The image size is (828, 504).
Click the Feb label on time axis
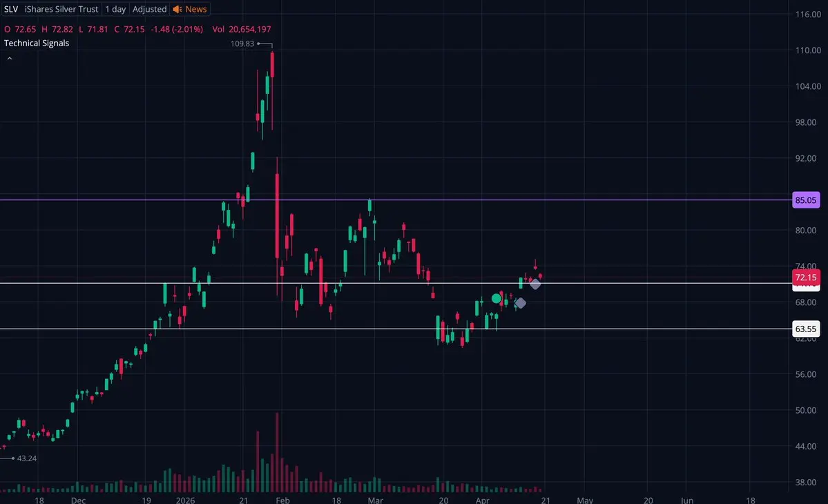tap(282, 500)
